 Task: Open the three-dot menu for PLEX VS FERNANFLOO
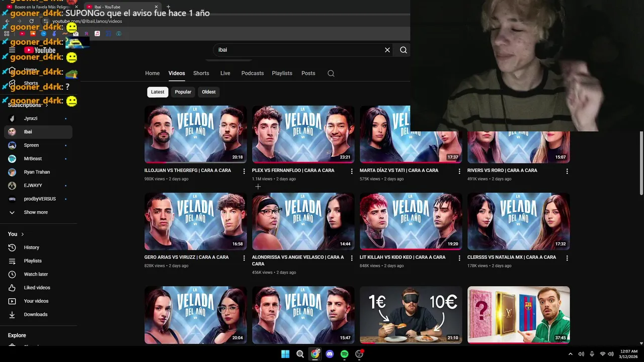352,171
